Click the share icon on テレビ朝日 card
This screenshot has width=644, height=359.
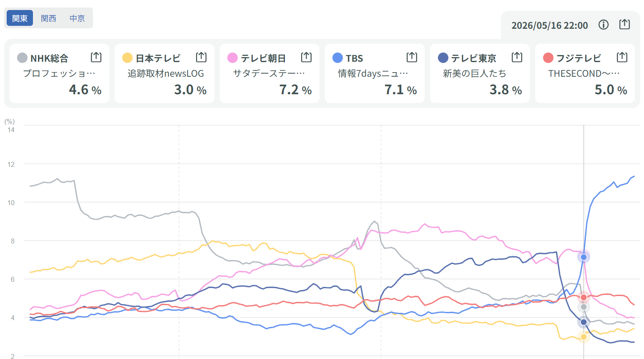pyautogui.click(x=306, y=57)
